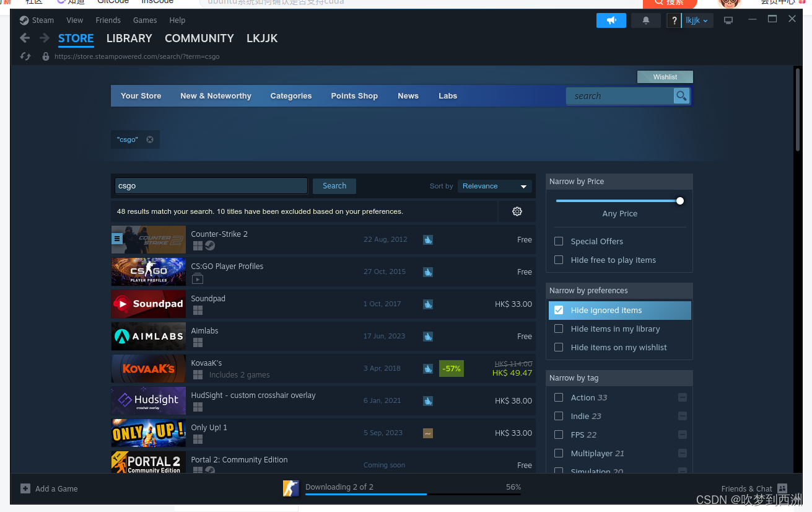Collapse the Narrow by Price panel header
812x512 pixels.
pyautogui.click(x=619, y=181)
